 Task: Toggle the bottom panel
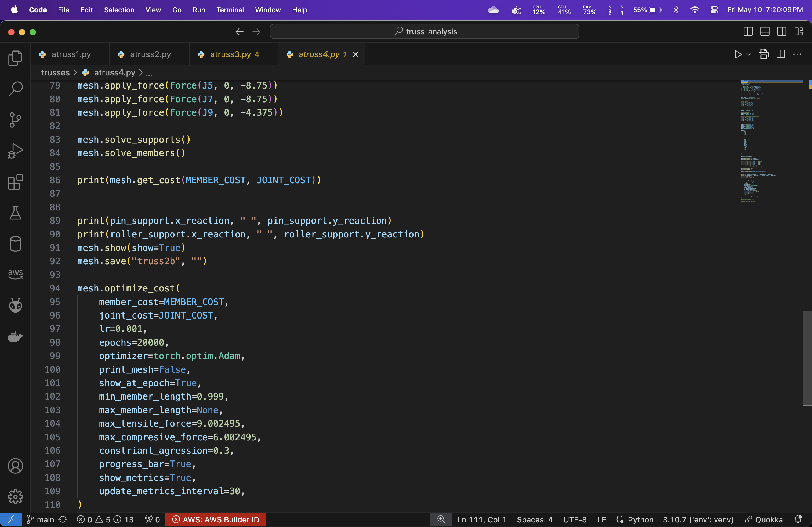765,32
